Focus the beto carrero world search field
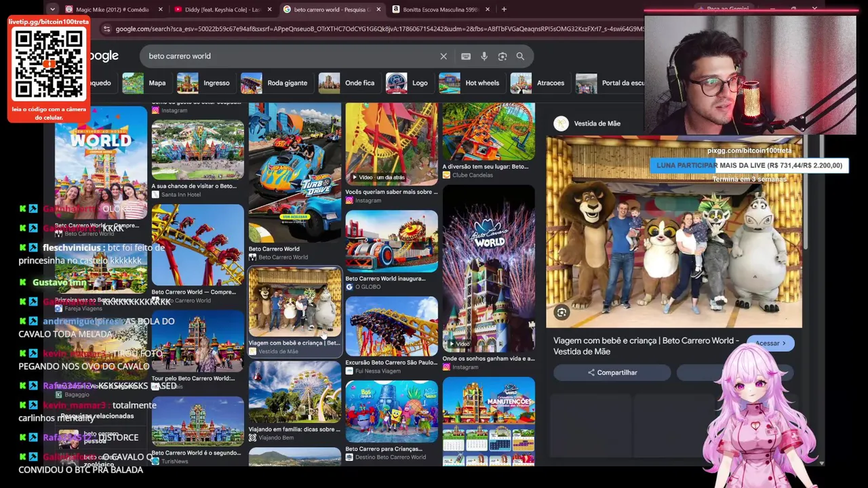This screenshot has height=488, width=868. (292, 56)
